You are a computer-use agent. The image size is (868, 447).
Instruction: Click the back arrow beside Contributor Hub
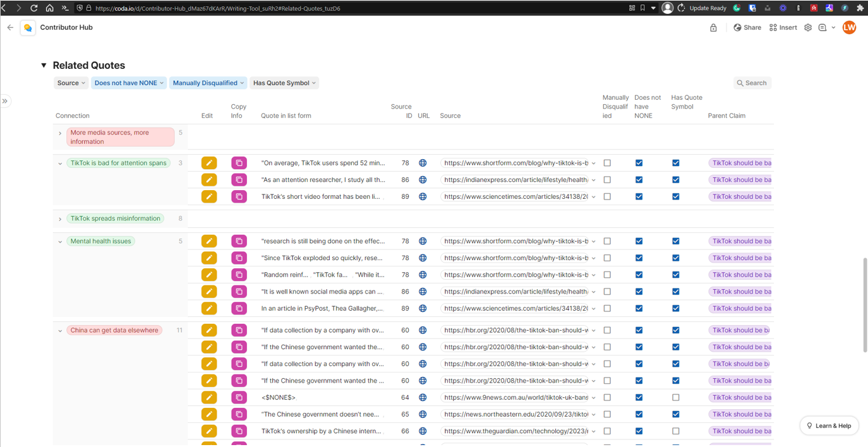pos(10,28)
